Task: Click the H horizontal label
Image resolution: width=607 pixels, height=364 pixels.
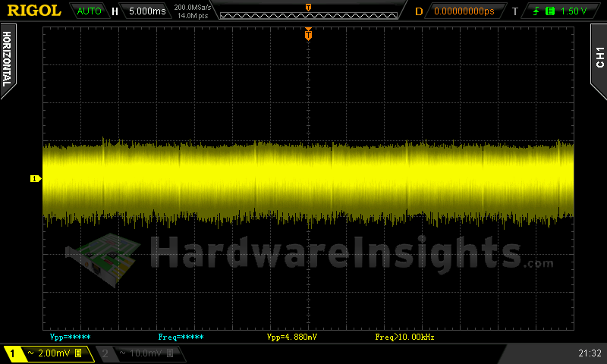Action: 115,11
